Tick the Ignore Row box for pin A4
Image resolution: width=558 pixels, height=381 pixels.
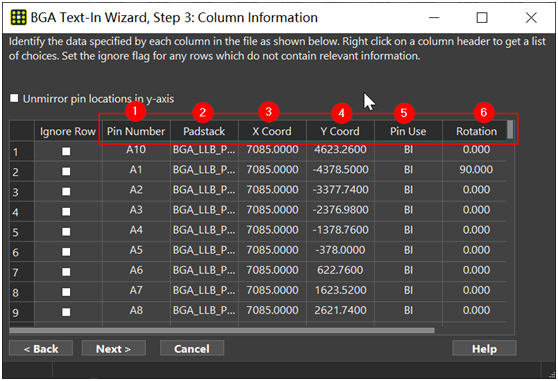coord(66,232)
